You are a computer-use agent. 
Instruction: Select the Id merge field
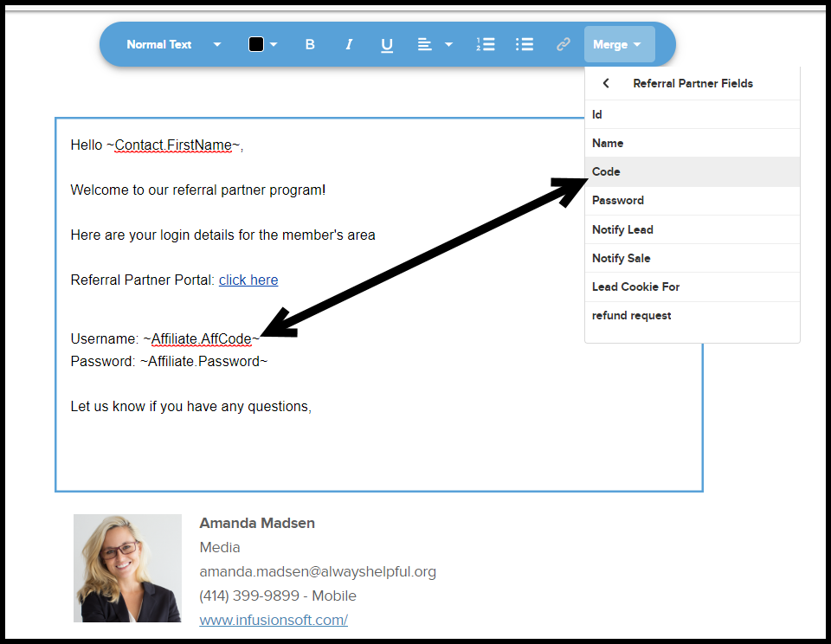pos(692,114)
